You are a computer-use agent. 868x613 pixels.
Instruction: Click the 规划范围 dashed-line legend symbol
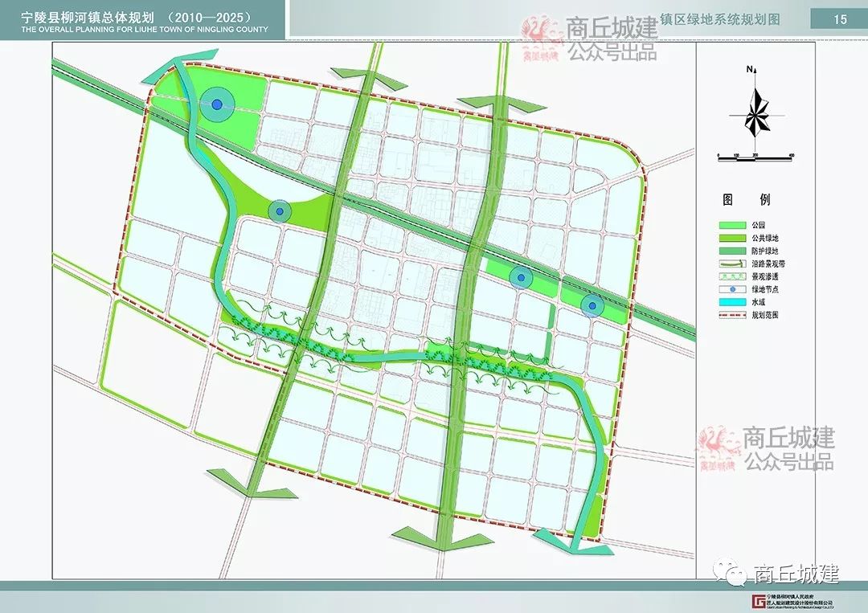[x=733, y=316]
